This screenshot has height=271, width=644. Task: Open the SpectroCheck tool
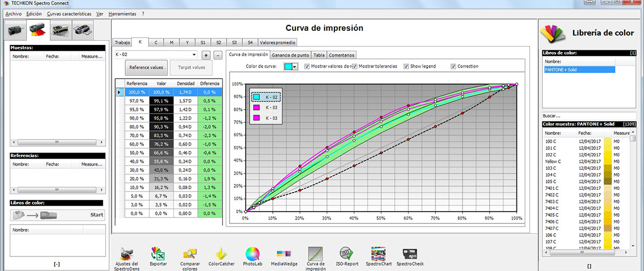(410, 253)
